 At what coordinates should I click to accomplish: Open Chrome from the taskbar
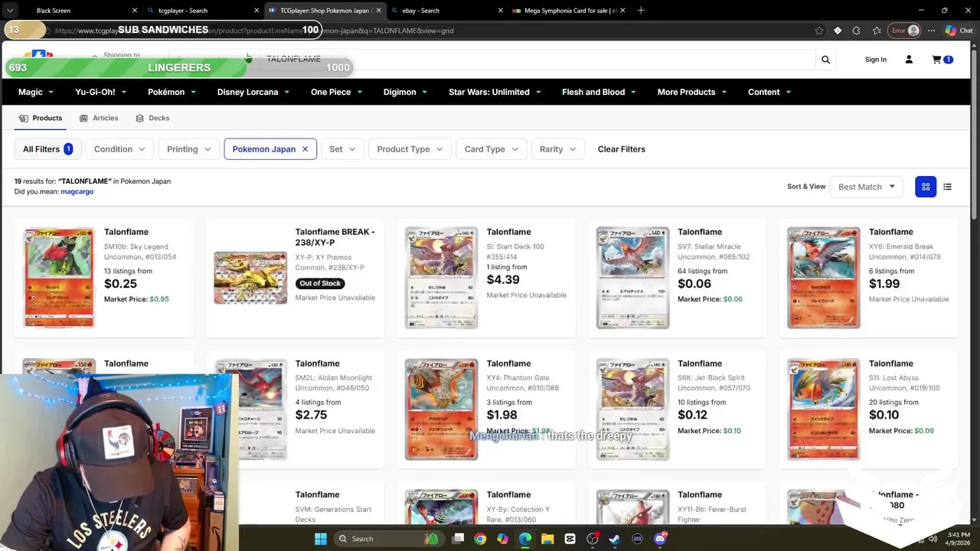(480, 539)
